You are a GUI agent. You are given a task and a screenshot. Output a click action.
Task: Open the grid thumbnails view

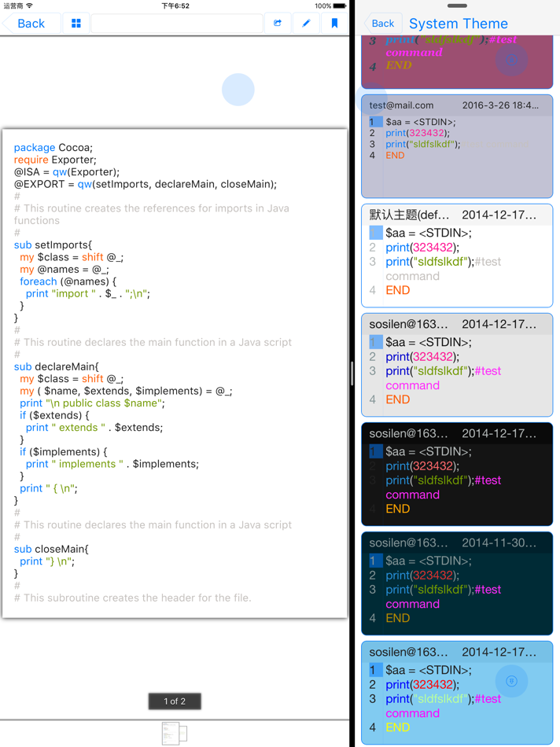(x=76, y=24)
